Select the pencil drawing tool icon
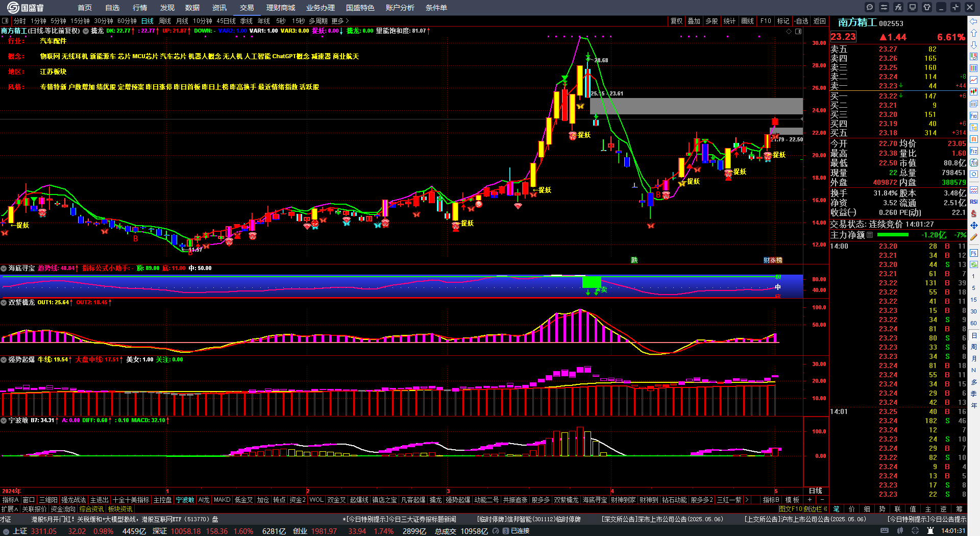Viewport: 980px width, 536px height. pos(974,237)
